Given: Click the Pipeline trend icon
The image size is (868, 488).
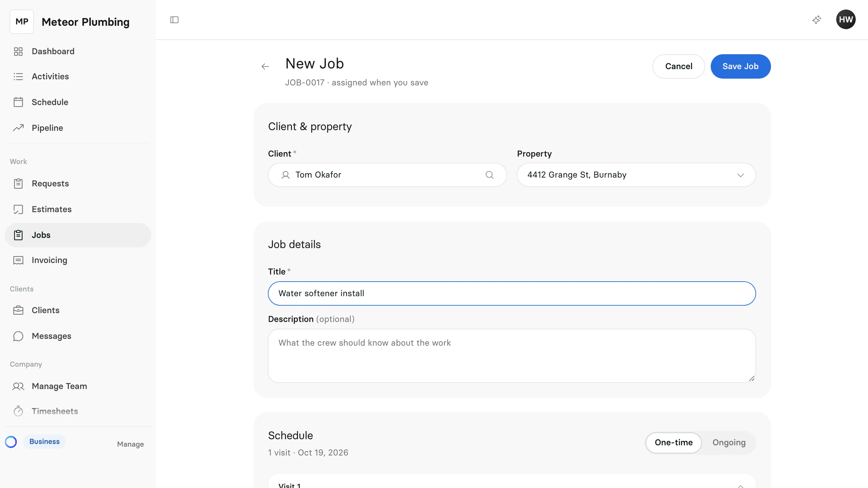Looking at the screenshot, I should pos(18,128).
